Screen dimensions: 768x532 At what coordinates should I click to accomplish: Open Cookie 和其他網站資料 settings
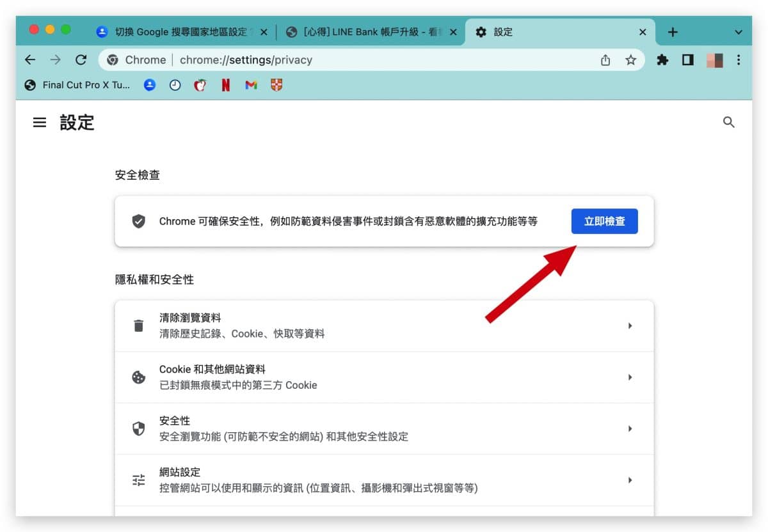click(384, 377)
